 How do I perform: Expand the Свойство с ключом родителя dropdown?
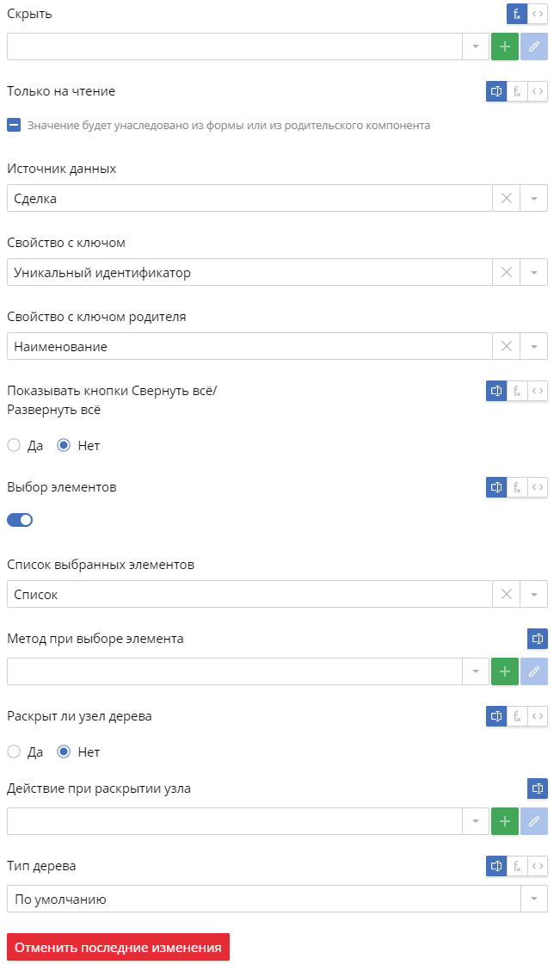tap(534, 347)
